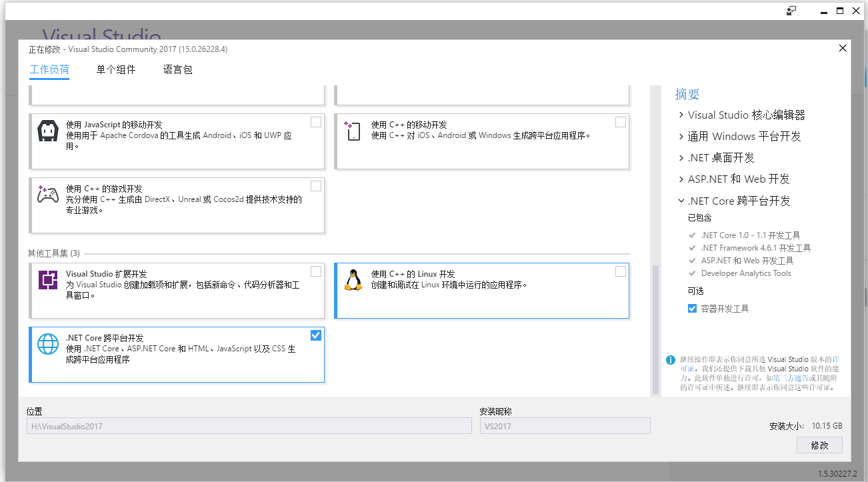868x482 pixels.
Task: Click the Cordova icon for JavaScript 的移动开发
Action: pos(49,131)
